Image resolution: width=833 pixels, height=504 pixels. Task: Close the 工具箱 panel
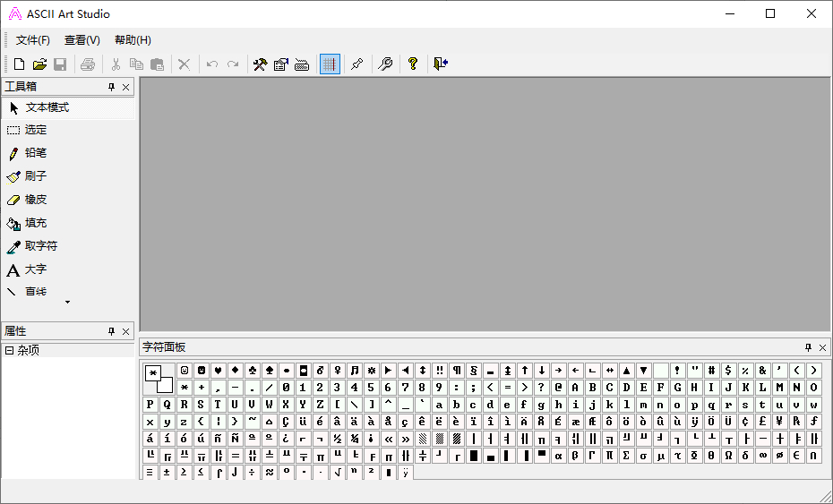tap(126, 87)
